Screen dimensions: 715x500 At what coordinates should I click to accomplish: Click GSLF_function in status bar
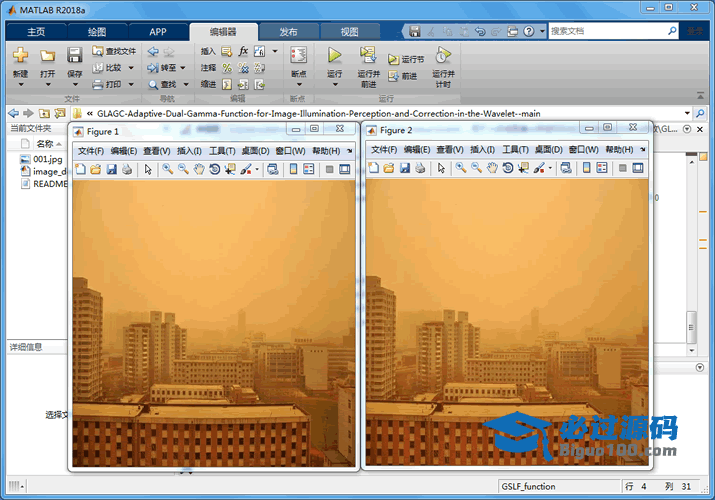tap(528, 486)
